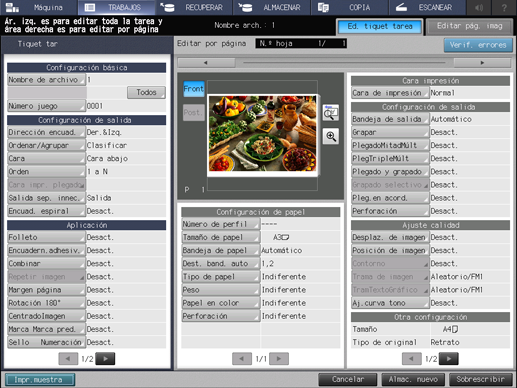Open the RECUPERAR tab
Viewport: 517px width, 388px height.
(x=194, y=7)
